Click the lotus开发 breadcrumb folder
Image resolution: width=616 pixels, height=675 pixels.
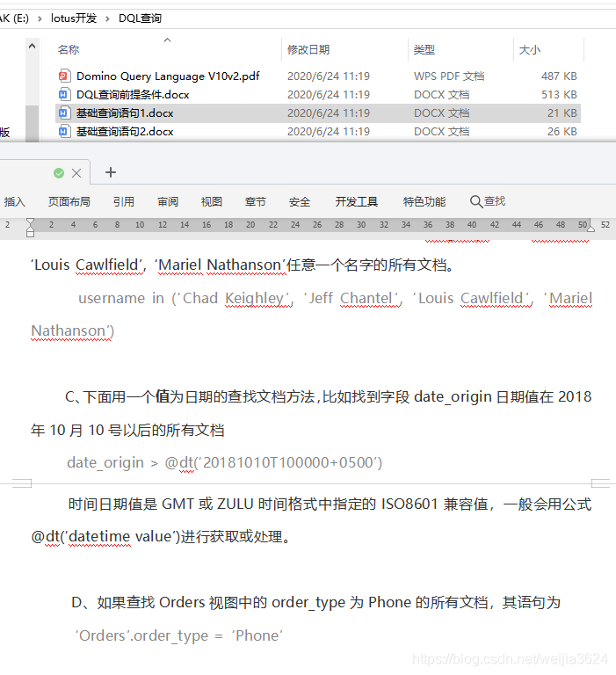74,18
